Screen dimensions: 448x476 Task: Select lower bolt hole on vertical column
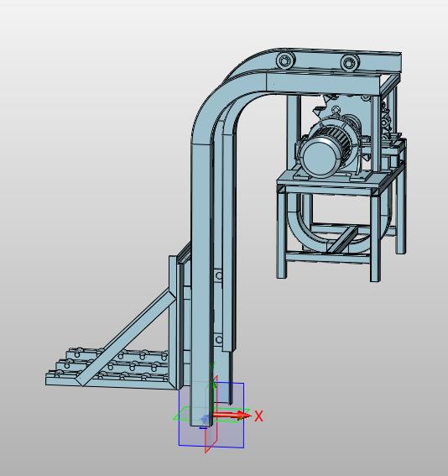[x=219, y=339]
